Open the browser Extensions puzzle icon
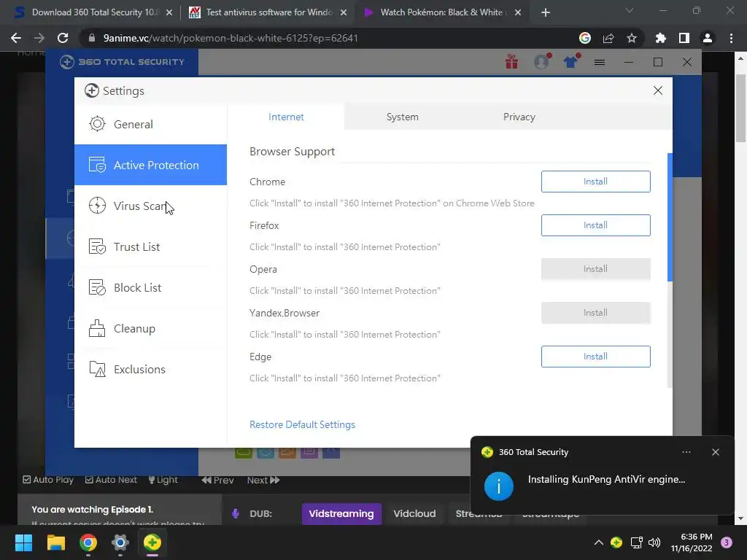This screenshot has width=747, height=560. coord(661,38)
